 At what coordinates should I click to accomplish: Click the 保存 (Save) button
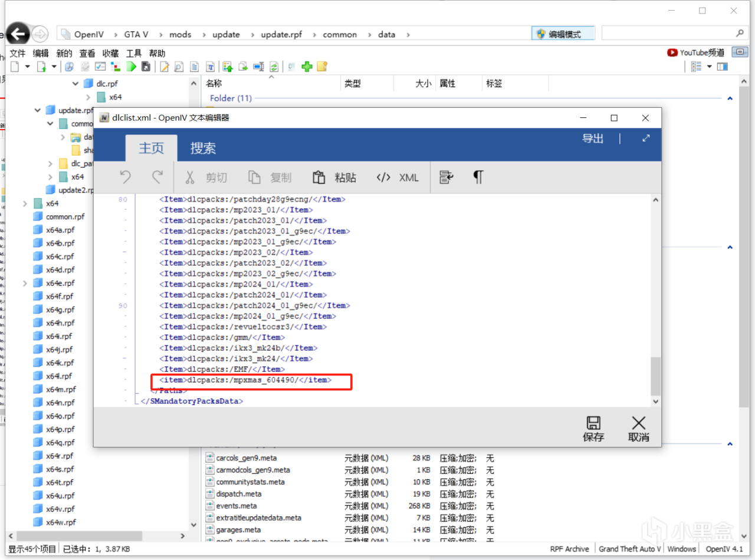coord(593,429)
